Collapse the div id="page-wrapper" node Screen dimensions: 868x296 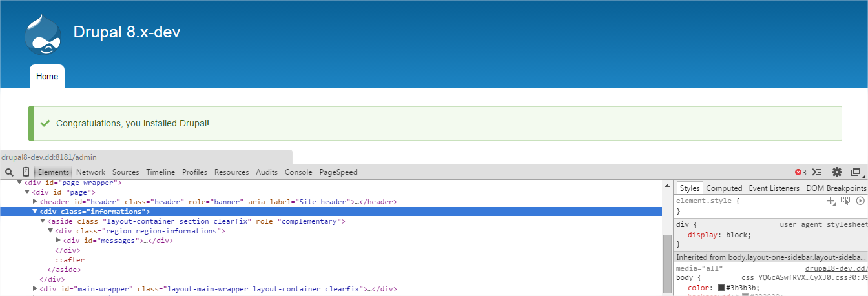coord(19,183)
